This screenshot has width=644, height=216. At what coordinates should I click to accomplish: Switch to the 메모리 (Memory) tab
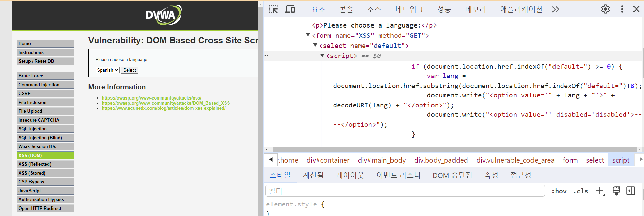(476, 9)
